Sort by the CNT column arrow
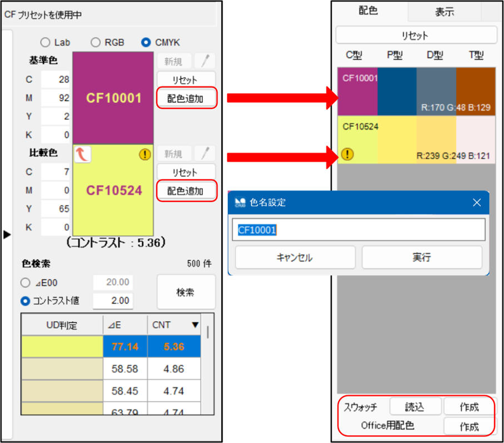 point(194,325)
